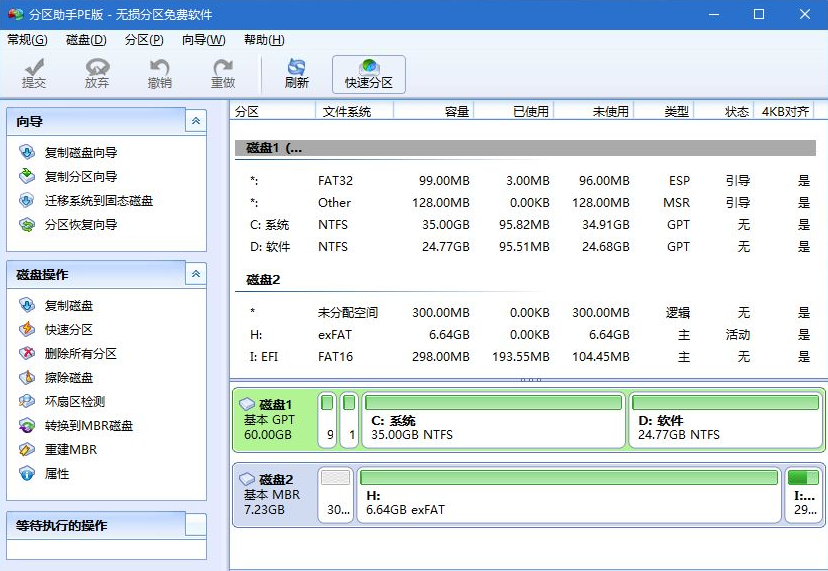This screenshot has height=571, width=828.
Task: Open the 向导(W) menu
Action: [x=204, y=40]
